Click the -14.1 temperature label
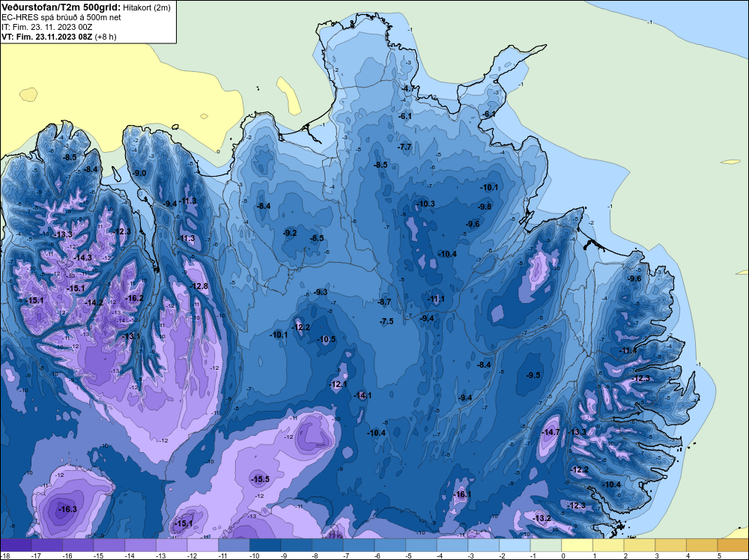Screen dimensions: 749x560 tap(363, 395)
